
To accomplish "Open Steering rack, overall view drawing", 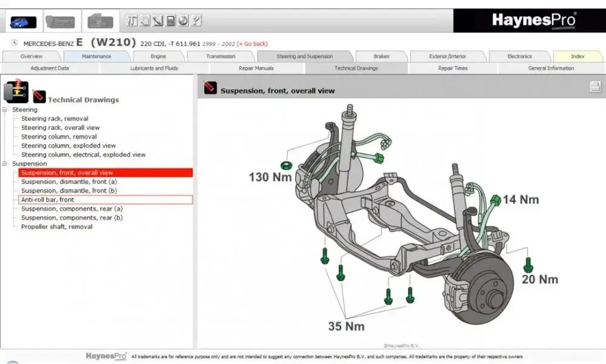I will point(60,128).
